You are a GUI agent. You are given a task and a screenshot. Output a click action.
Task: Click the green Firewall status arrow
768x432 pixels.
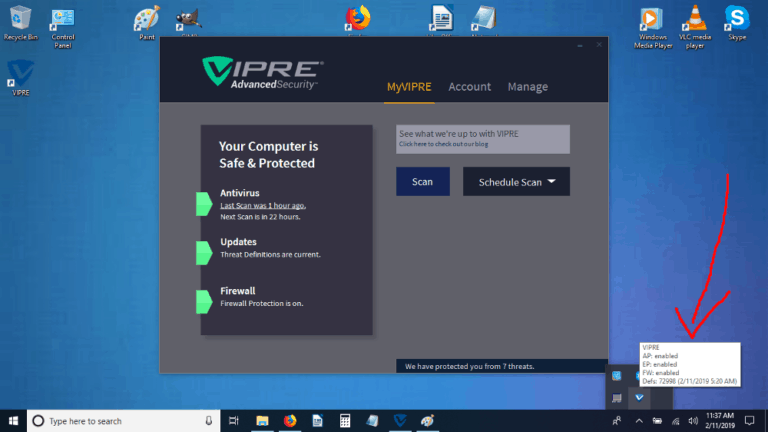point(204,302)
